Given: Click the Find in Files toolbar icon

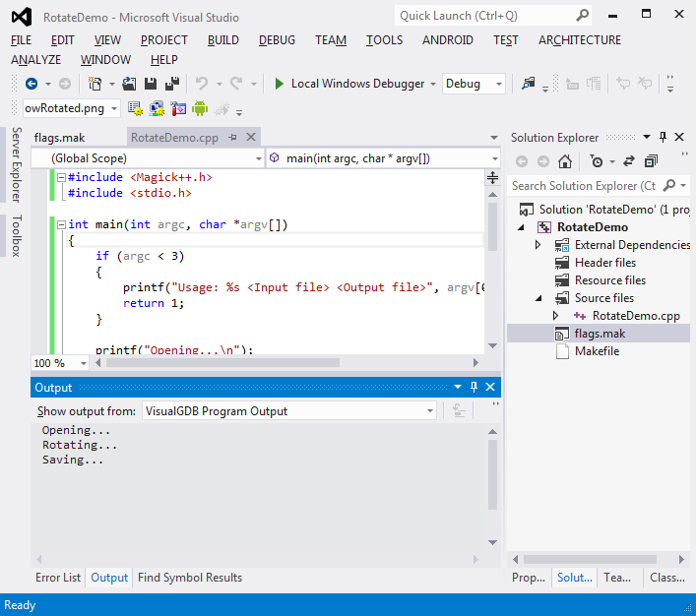Looking at the screenshot, I should click(x=529, y=84).
